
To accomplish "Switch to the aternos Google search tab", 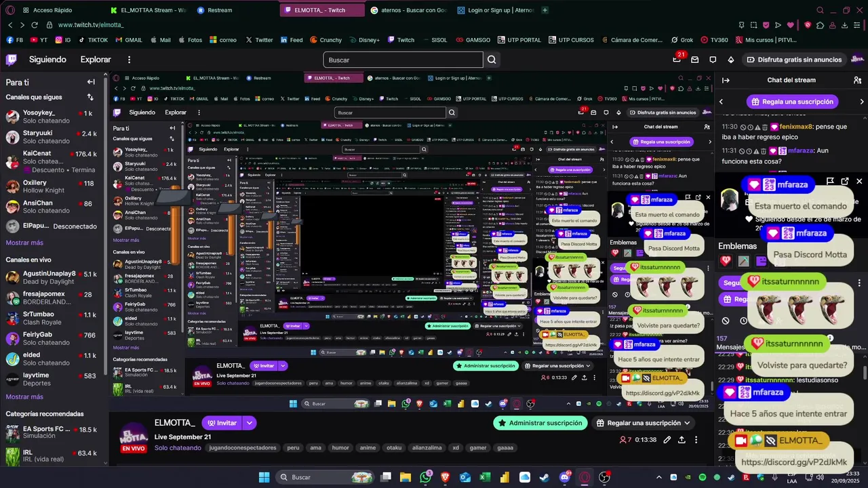I will pos(408,10).
